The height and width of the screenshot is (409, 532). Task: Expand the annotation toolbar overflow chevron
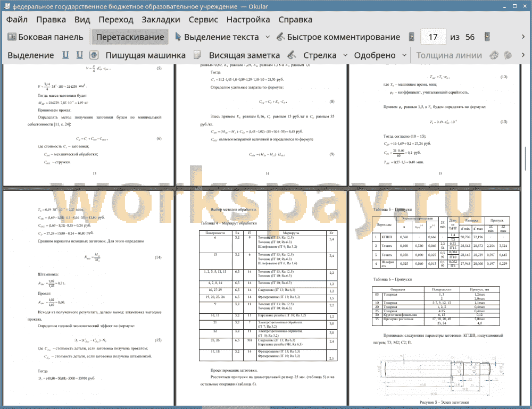click(x=523, y=55)
